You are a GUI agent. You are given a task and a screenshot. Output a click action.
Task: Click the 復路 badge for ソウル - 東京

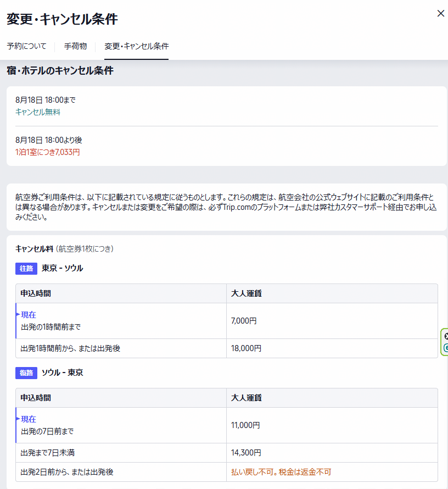[x=26, y=373]
